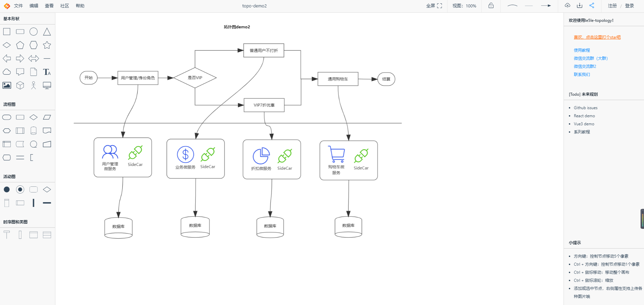
Task: Select the image shape
Action: 7,85
